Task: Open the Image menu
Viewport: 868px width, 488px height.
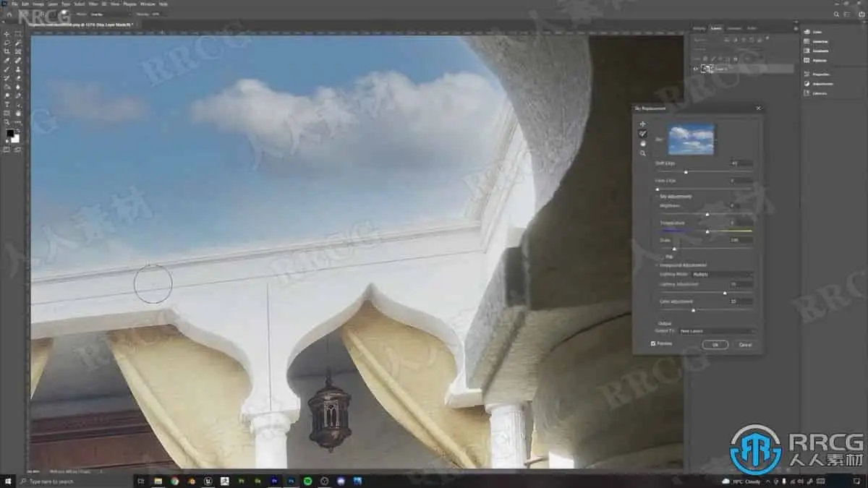Action: (x=38, y=4)
